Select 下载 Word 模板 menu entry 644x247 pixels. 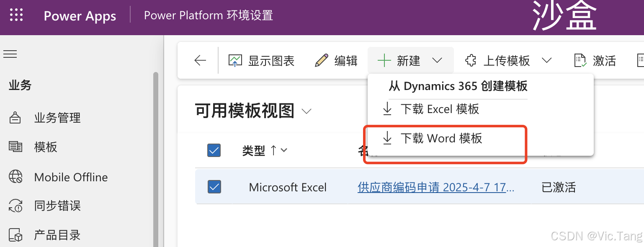[480, 138]
